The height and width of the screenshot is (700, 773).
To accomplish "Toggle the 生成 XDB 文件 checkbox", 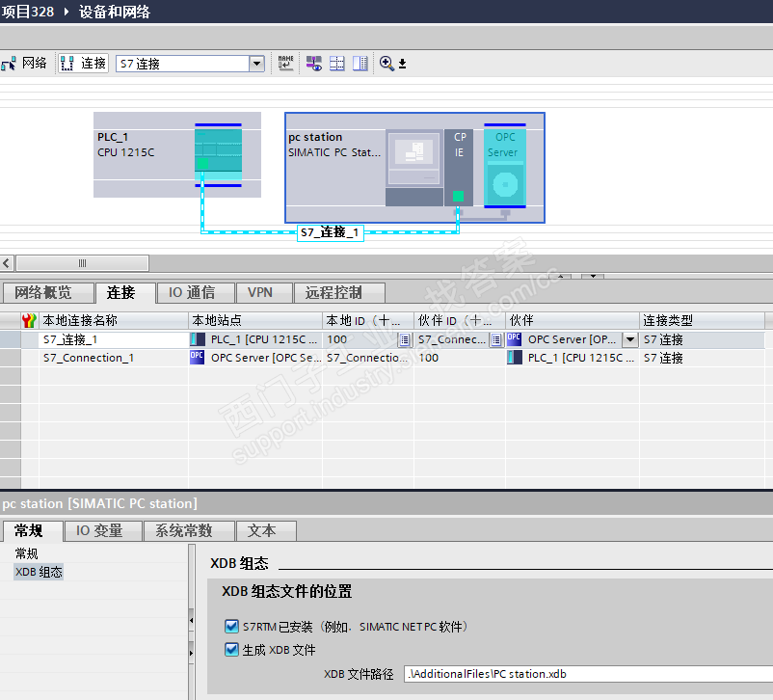I will pos(231,649).
